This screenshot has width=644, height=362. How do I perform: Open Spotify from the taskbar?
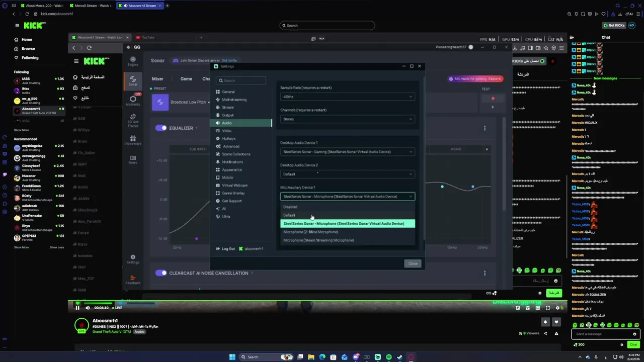click(x=389, y=357)
